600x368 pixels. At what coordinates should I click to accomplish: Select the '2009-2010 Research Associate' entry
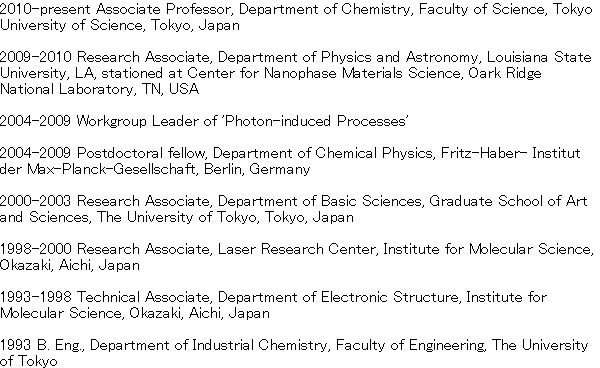pyautogui.click(x=105, y=57)
